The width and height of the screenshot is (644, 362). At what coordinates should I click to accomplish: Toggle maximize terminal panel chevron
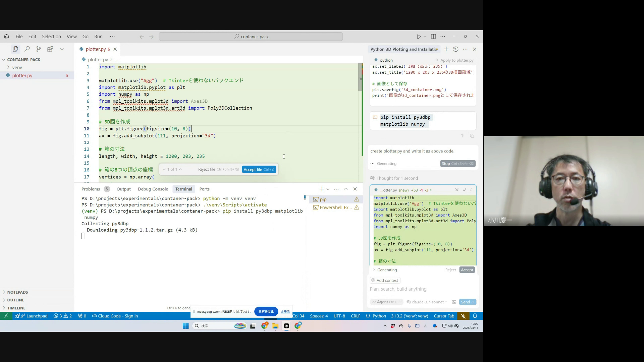[x=345, y=189]
